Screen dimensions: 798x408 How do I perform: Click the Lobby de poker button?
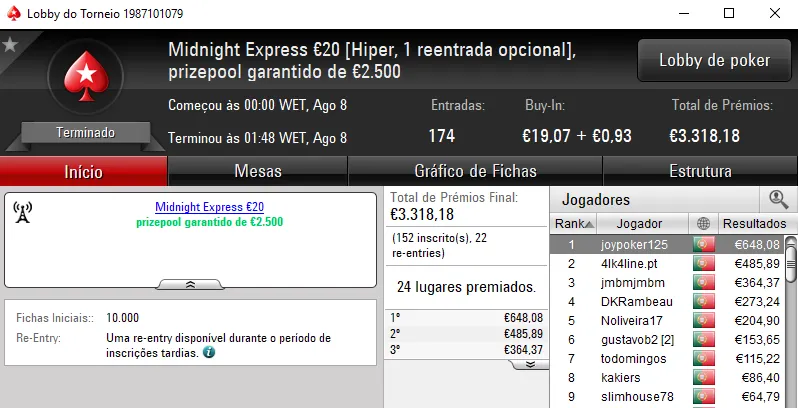pos(714,61)
